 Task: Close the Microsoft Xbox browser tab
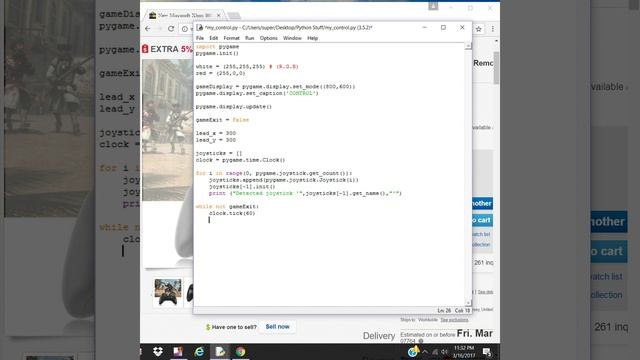219,15
